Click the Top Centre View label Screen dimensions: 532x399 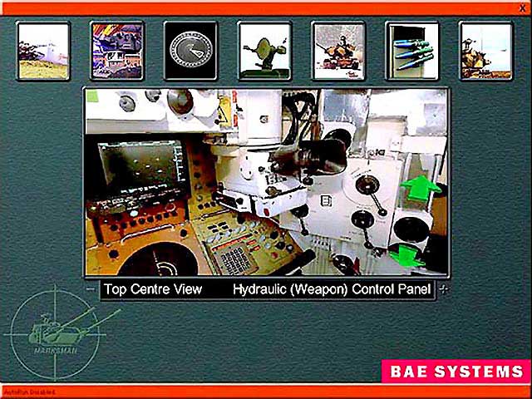(153, 290)
